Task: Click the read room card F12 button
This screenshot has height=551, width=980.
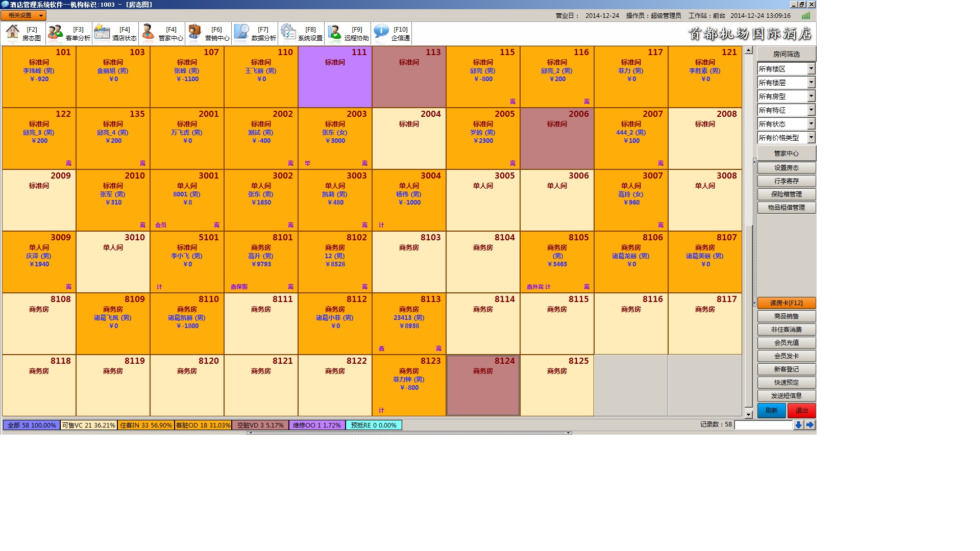Action: 786,303
